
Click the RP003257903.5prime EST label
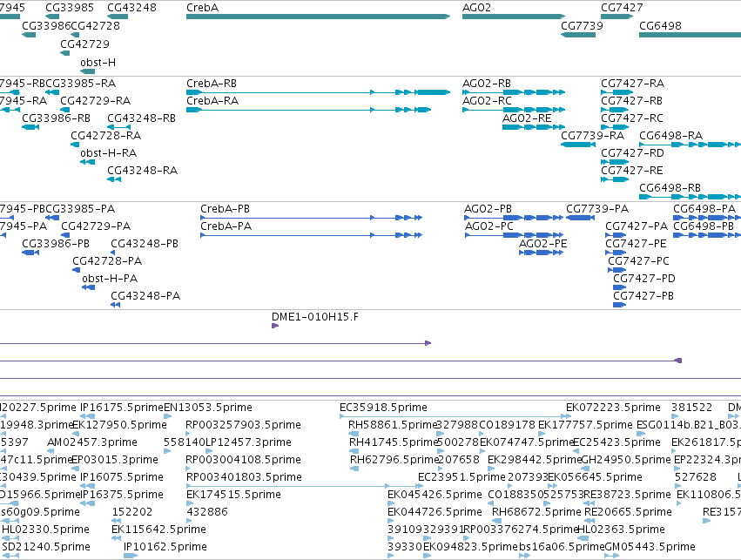243,425
